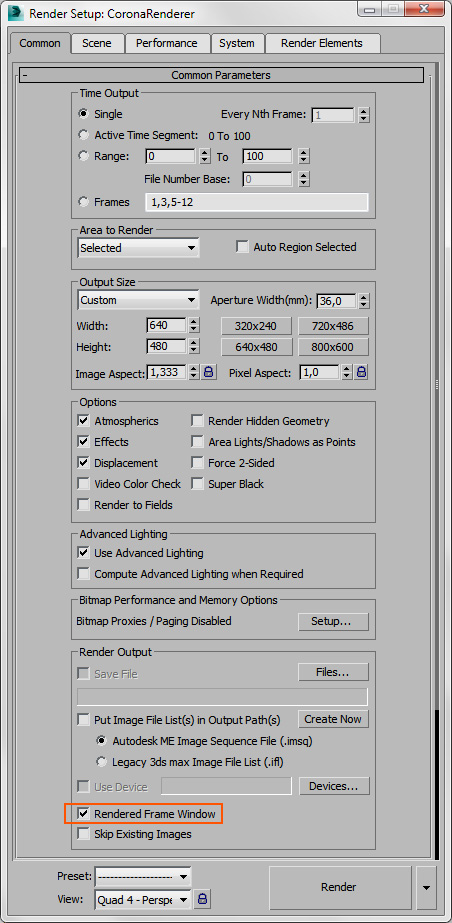Check Compute Advanced Lighting when Required
The height and width of the screenshot is (923, 452).
84,574
